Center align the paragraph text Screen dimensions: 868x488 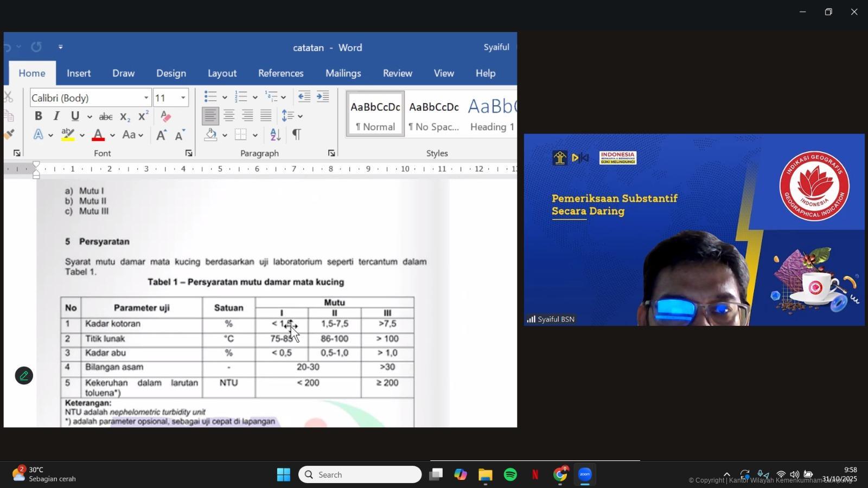[229, 115]
